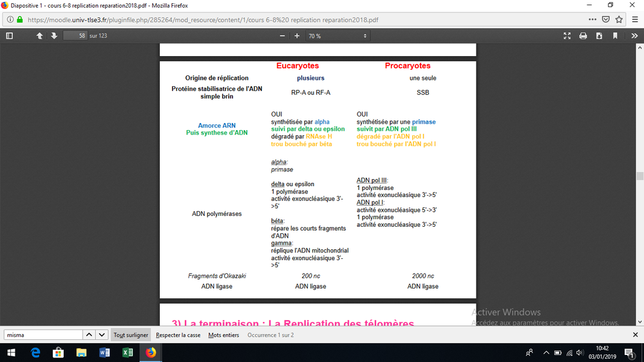644x362 pixels.
Task: Click the find field containing misma
Action: [43, 335]
